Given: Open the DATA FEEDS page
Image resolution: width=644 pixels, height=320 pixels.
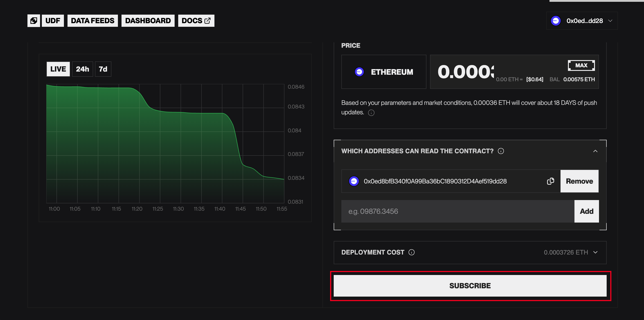Looking at the screenshot, I should click(92, 20).
